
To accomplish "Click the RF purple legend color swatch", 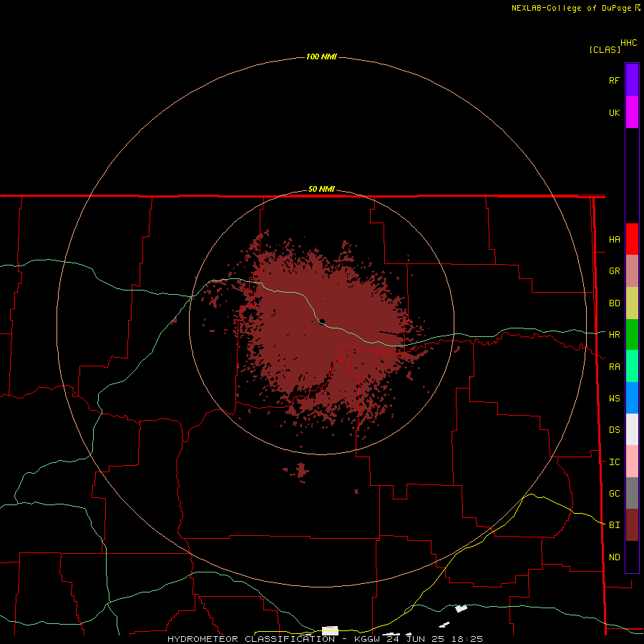I will tap(632, 80).
